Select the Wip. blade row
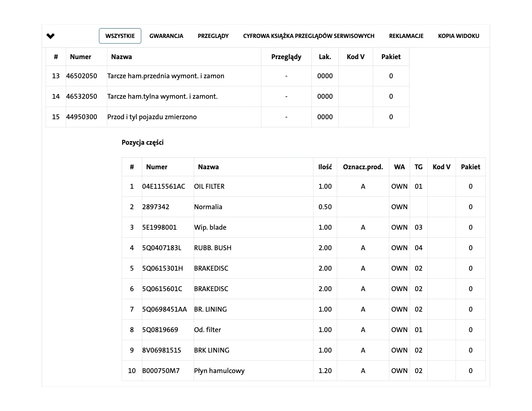Image resolution: width=532 pixels, height=411 pixels. 210,227
